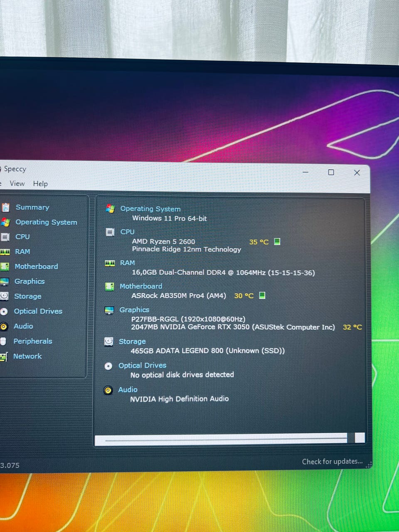The width and height of the screenshot is (399, 532).
Task: Click the horizontal scrollbar at panel bottom
Action: click(x=230, y=438)
